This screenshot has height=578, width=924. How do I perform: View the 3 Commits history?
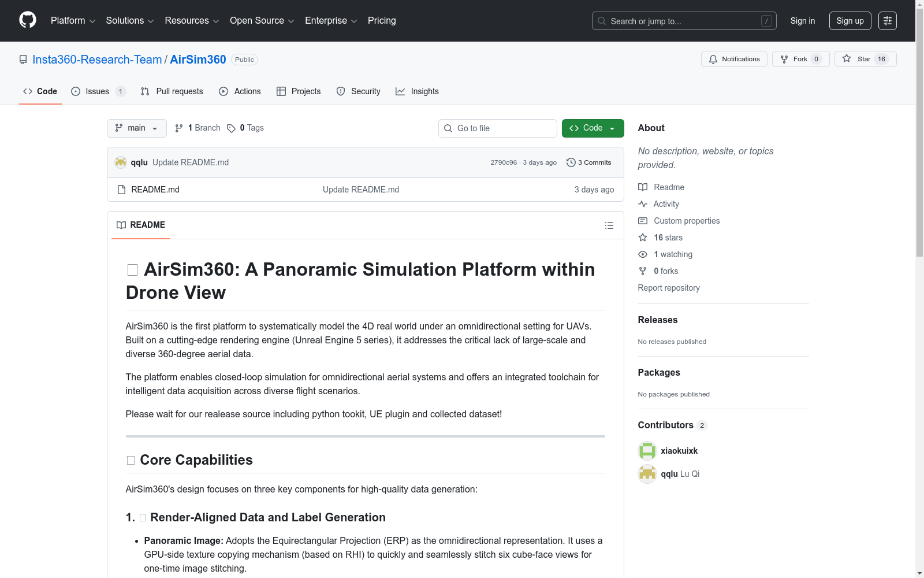coord(589,162)
